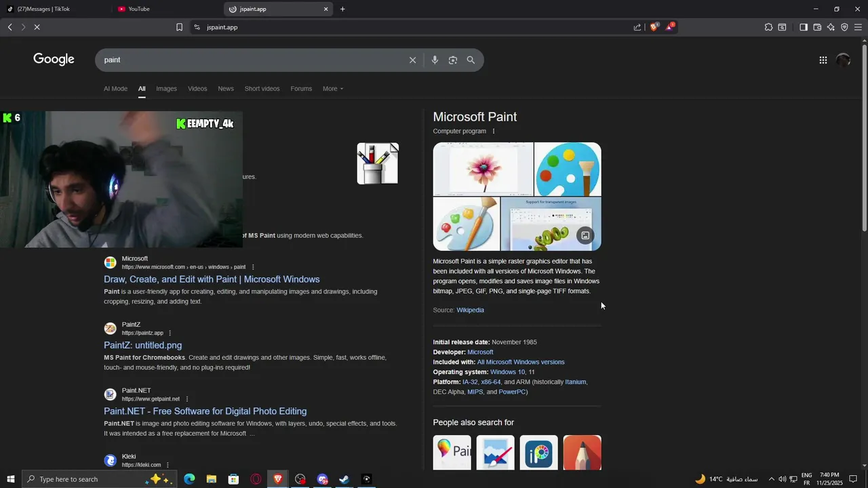Viewport: 868px width, 488px height.
Task: Select the All results tab
Action: coord(142,89)
